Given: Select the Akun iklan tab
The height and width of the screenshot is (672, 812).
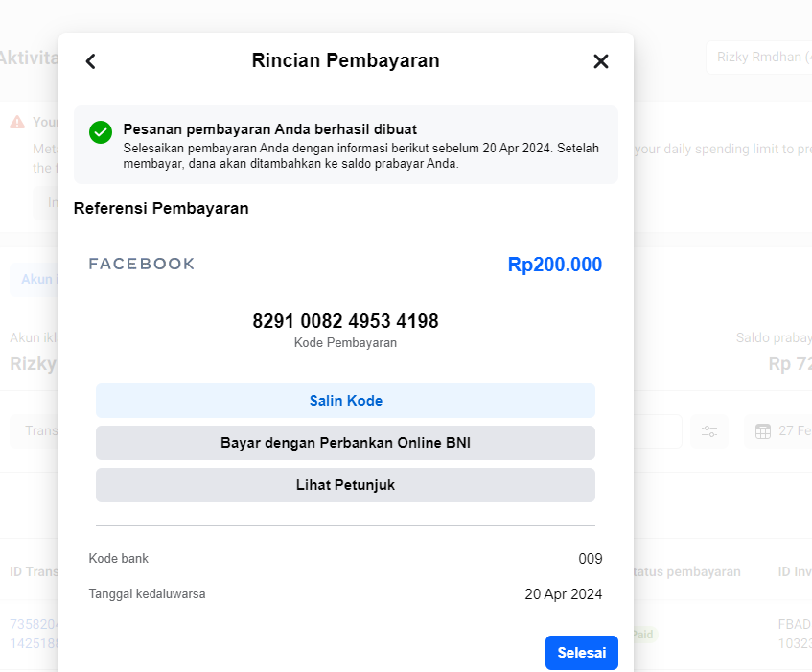Looking at the screenshot, I should click(x=35, y=279).
